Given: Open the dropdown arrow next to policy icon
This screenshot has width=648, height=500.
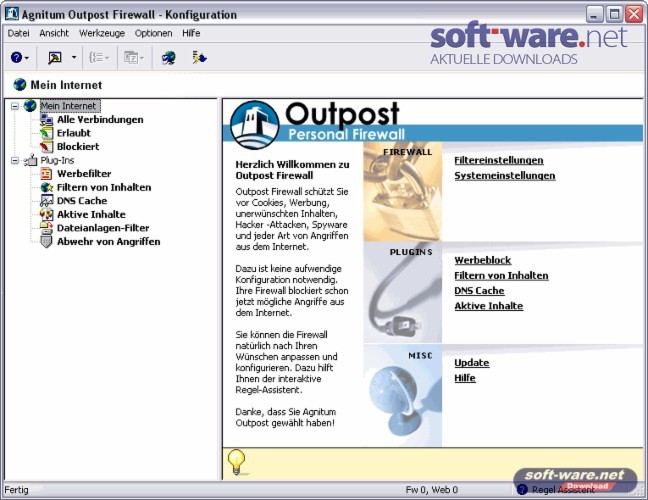Looking at the screenshot, I should 74,57.
